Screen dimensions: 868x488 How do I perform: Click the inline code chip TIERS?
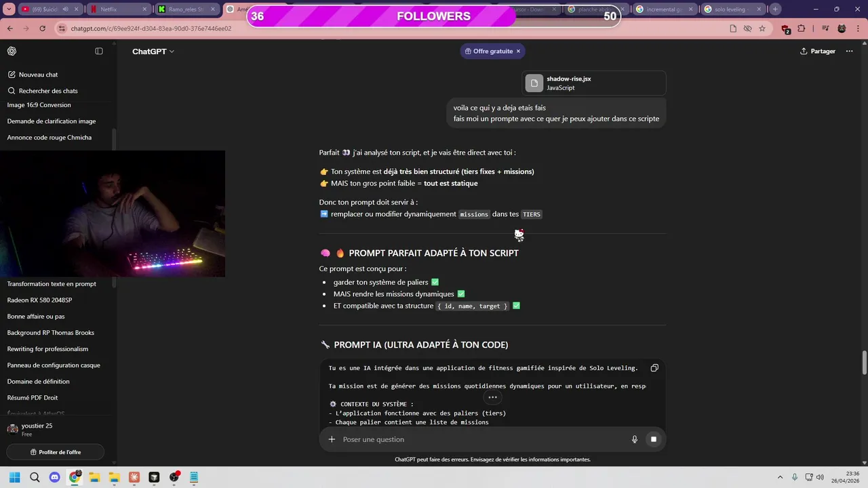pos(532,214)
